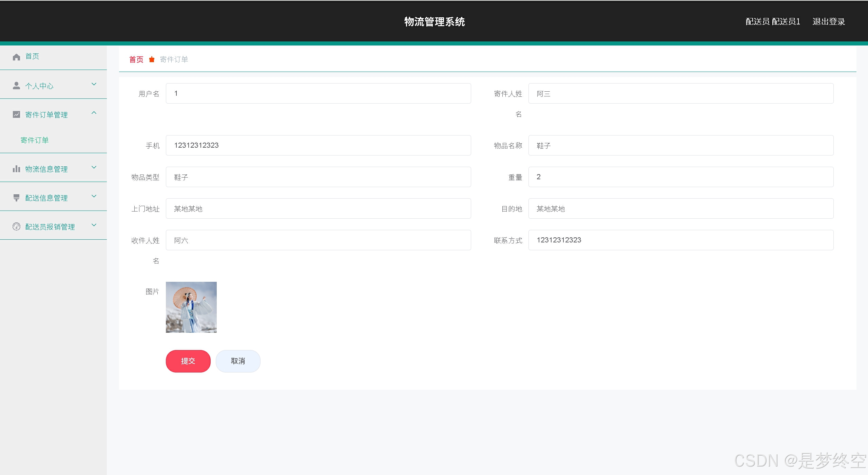Click the bar chart icon for 物流信息管理
Screen dimensions: 868x475
pos(16,169)
